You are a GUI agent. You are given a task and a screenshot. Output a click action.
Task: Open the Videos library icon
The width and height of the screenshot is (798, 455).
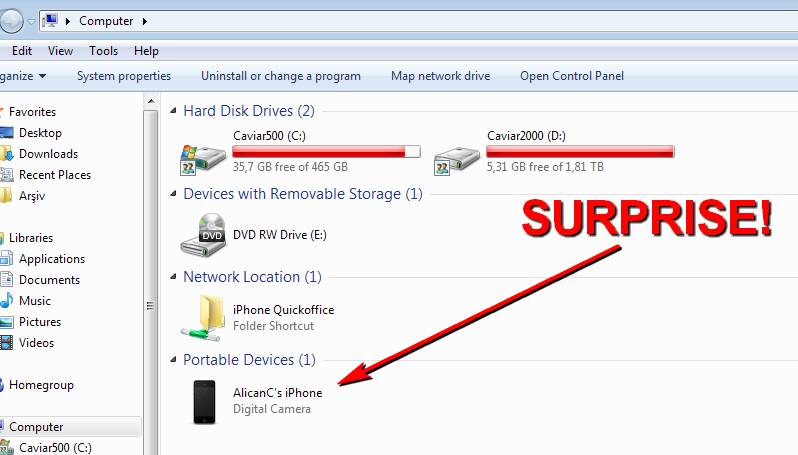[x=7, y=343]
